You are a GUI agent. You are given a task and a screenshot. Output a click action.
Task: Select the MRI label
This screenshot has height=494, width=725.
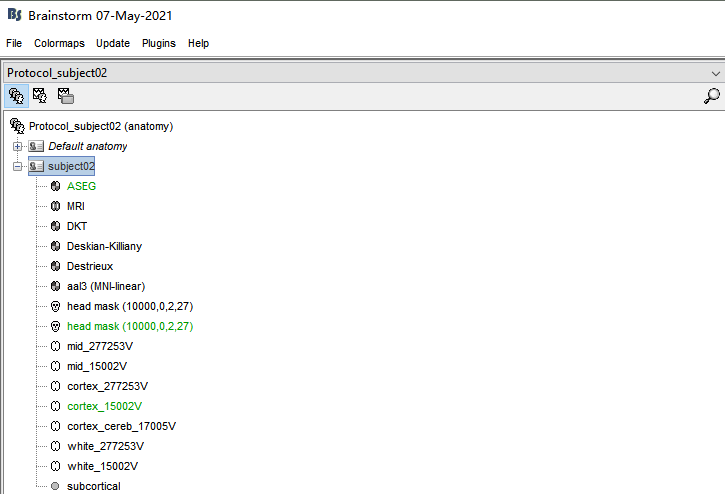pyautogui.click(x=76, y=206)
